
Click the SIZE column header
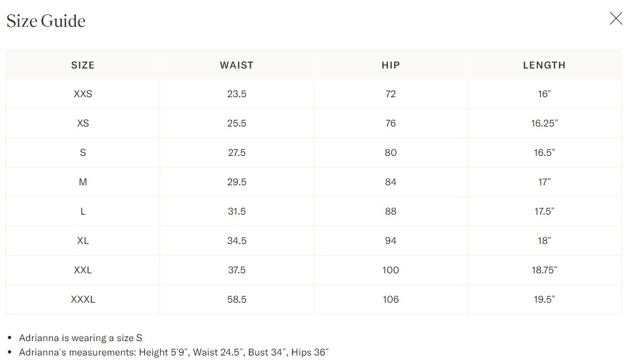click(83, 65)
